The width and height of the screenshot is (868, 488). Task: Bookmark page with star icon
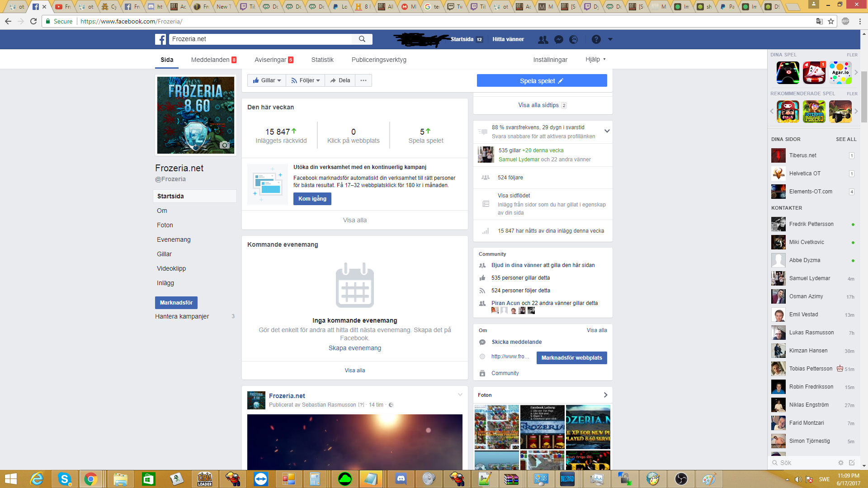click(x=831, y=21)
